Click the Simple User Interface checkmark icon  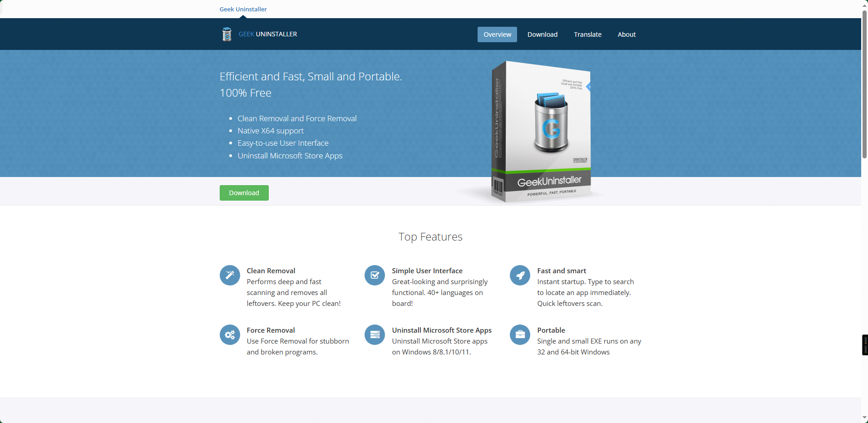[x=375, y=275]
